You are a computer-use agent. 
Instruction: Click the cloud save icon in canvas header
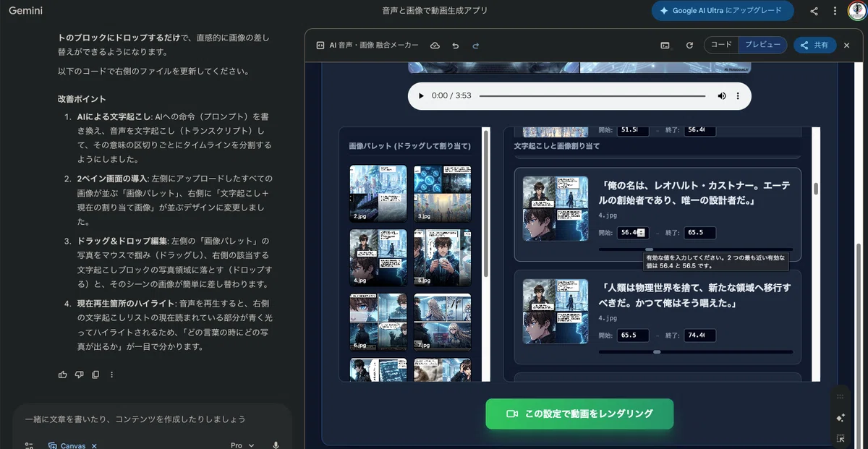(435, 45)
